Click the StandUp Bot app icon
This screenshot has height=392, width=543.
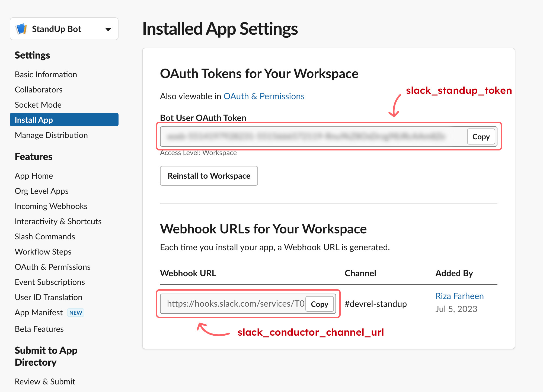click(22, 29)
